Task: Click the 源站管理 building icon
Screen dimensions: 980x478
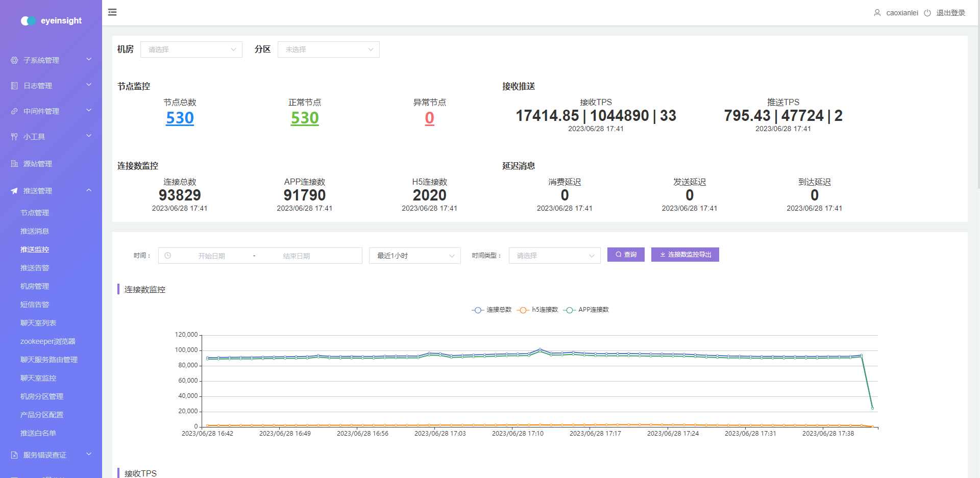Action: pos(14,164)
